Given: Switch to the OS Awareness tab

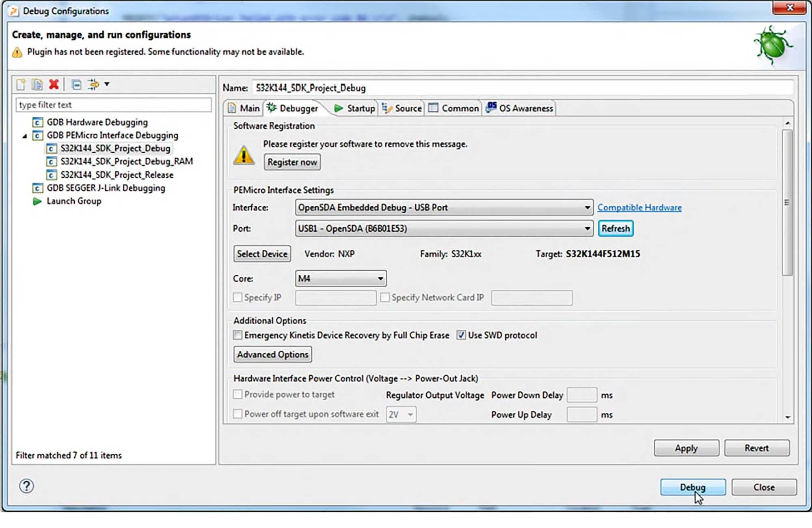Looking at the screenshot, I should [520, 108].
